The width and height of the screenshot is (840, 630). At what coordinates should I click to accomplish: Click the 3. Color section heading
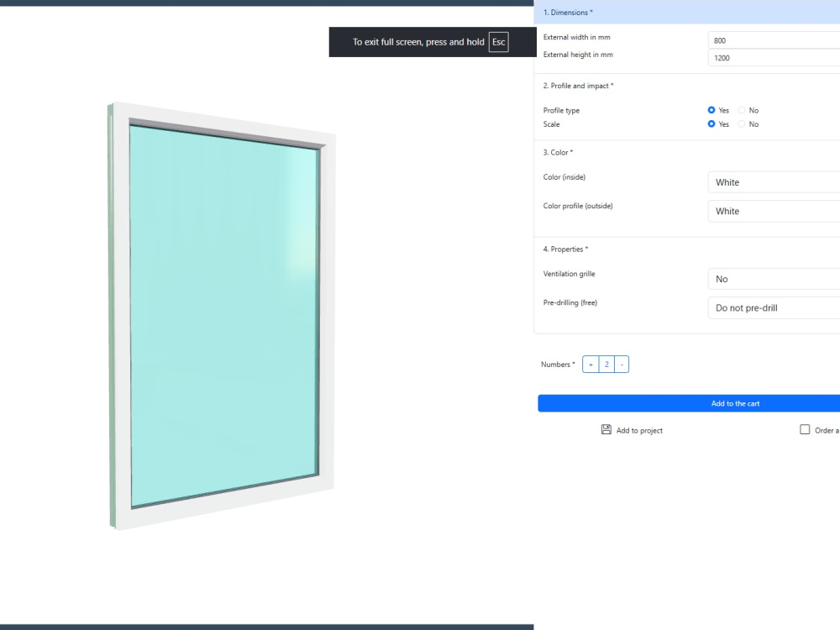pyautogui.click(x=558, y=153)
